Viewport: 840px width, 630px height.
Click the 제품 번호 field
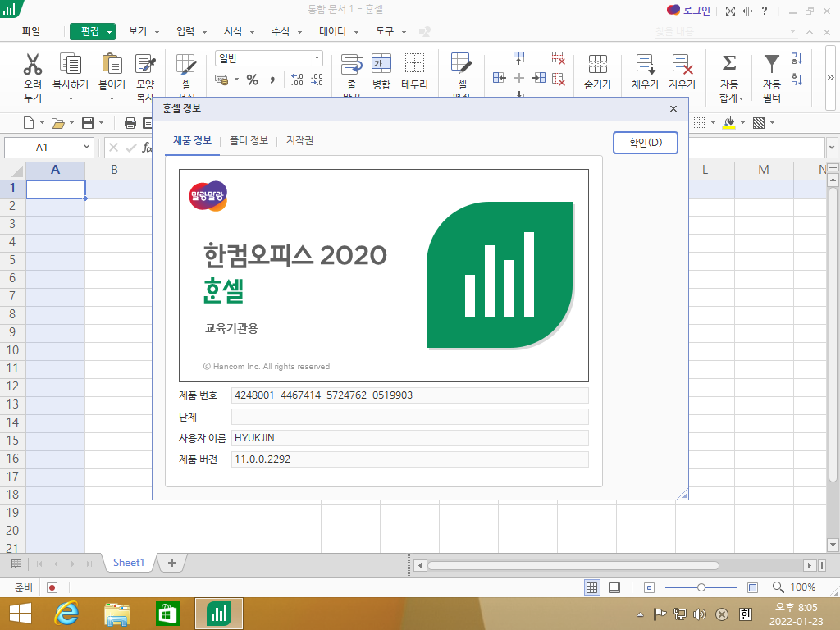[410, 395]
